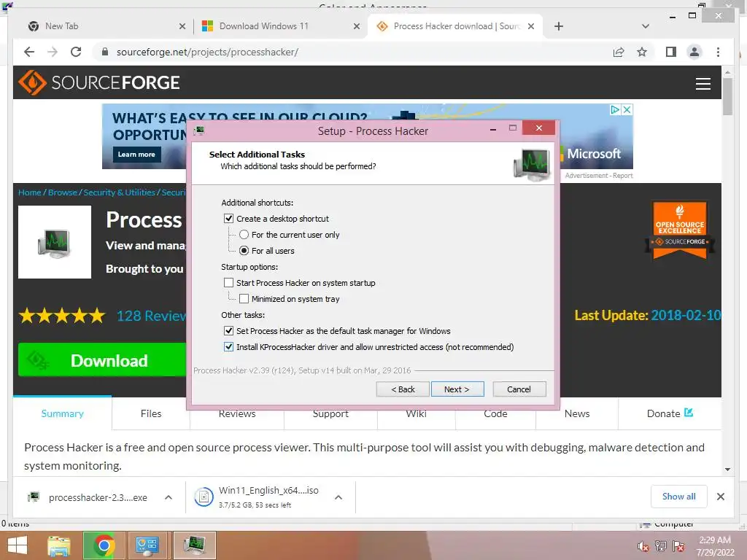747x560 pixels.
Task: Click the Home breadcrumb link
Action: coord(29,192)
